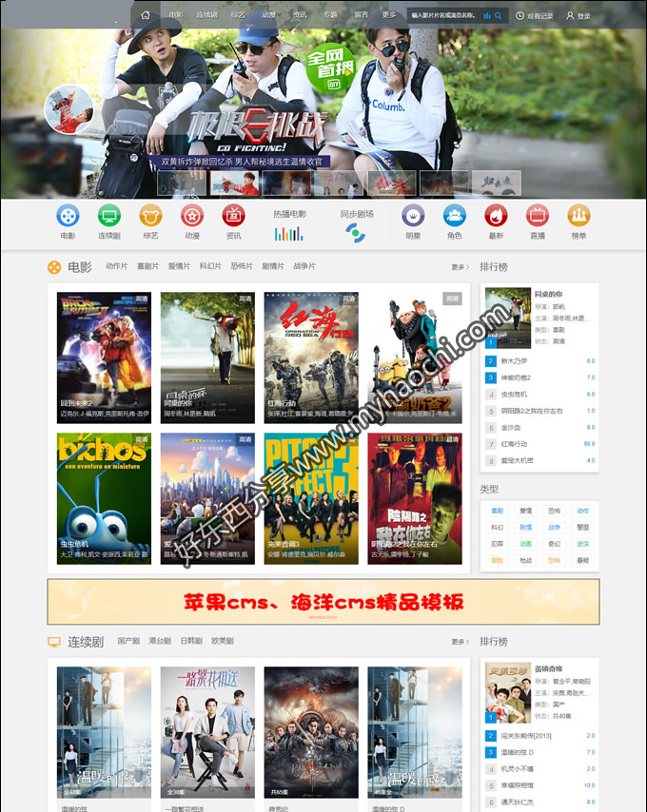
Task: Filter series by 国产剧
Action: pos(128,641)
